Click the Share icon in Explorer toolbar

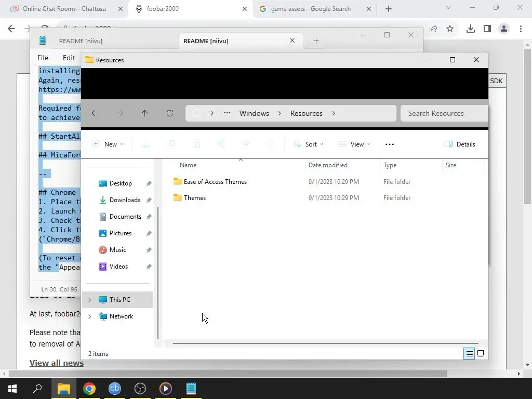click(x=246, y=144)
